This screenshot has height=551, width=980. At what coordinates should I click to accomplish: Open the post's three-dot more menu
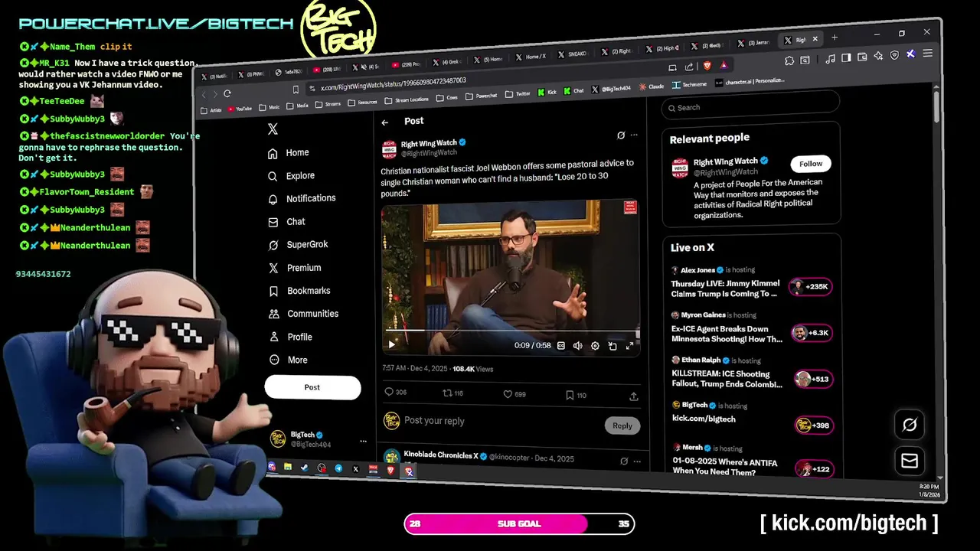pyautogui.click(x=634, y=135)
